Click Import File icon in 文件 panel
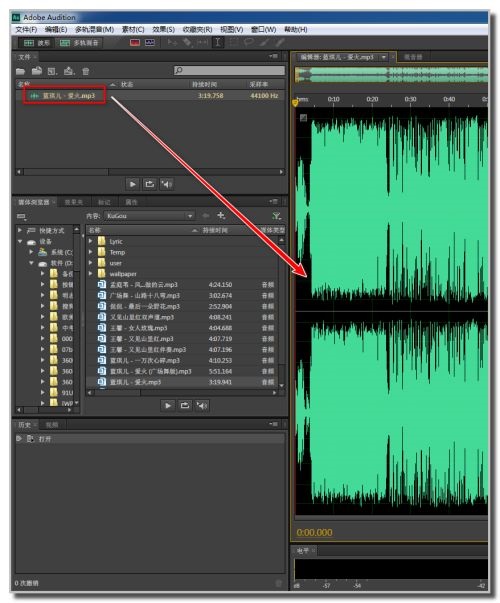500x603 pixels. point(37,71)
